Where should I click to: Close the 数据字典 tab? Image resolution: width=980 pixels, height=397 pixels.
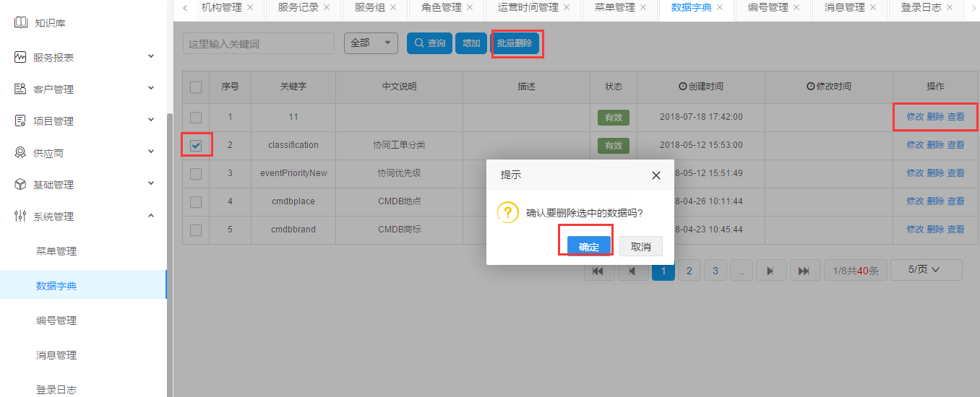click(720, 7)
